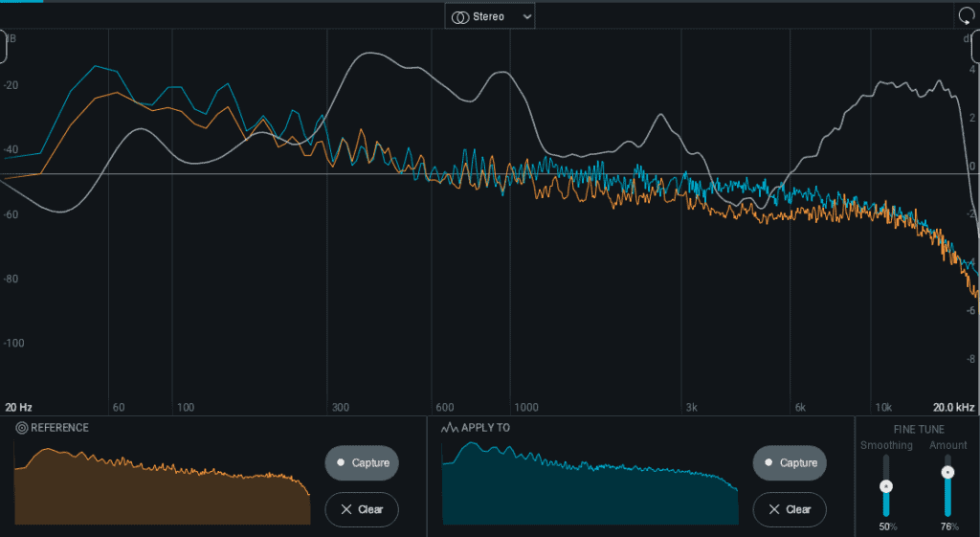Image resolution: width=980 pixels, height=537 pixels.
Task: Click the Smoothing slider handle
Action: (886, 485)
